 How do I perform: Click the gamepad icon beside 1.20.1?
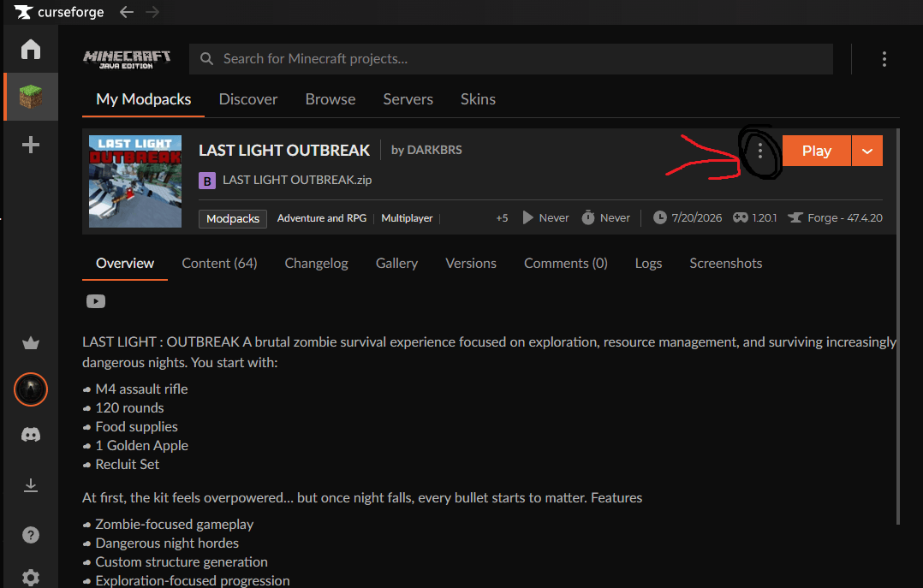pyautogui.click(x=740, y=217)
